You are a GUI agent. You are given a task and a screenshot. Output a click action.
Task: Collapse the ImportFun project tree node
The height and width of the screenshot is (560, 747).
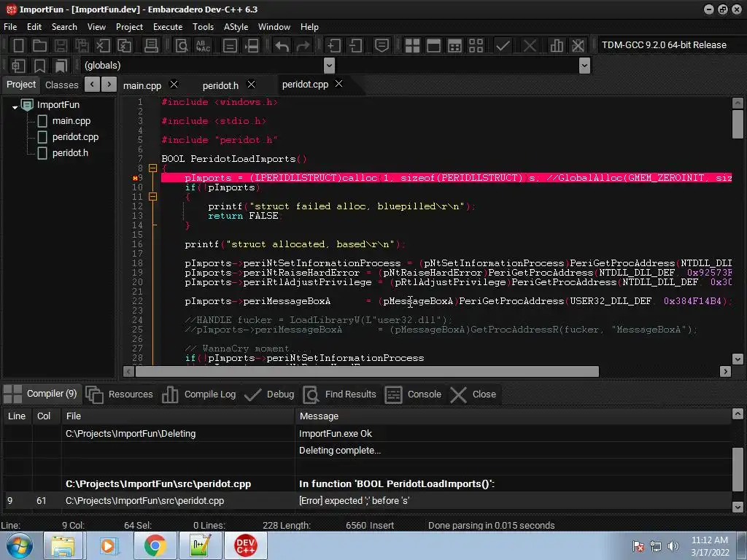pos(15,107)
